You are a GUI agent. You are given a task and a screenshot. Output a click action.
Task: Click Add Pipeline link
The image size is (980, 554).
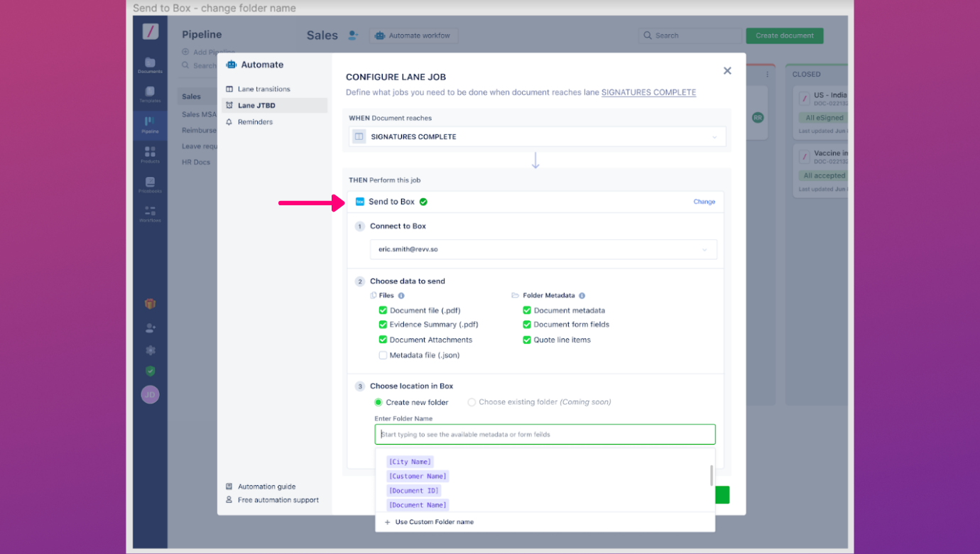209,52
